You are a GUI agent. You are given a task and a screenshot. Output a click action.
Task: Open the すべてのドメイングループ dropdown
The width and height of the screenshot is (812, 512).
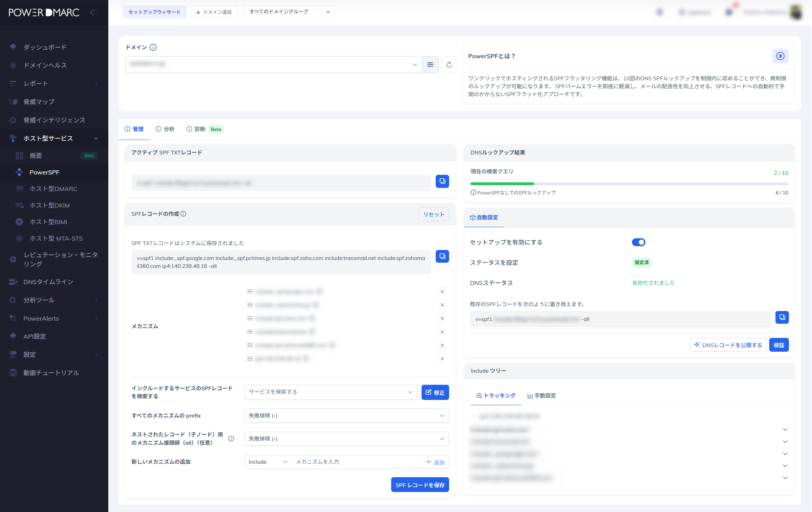pos(289,12)
